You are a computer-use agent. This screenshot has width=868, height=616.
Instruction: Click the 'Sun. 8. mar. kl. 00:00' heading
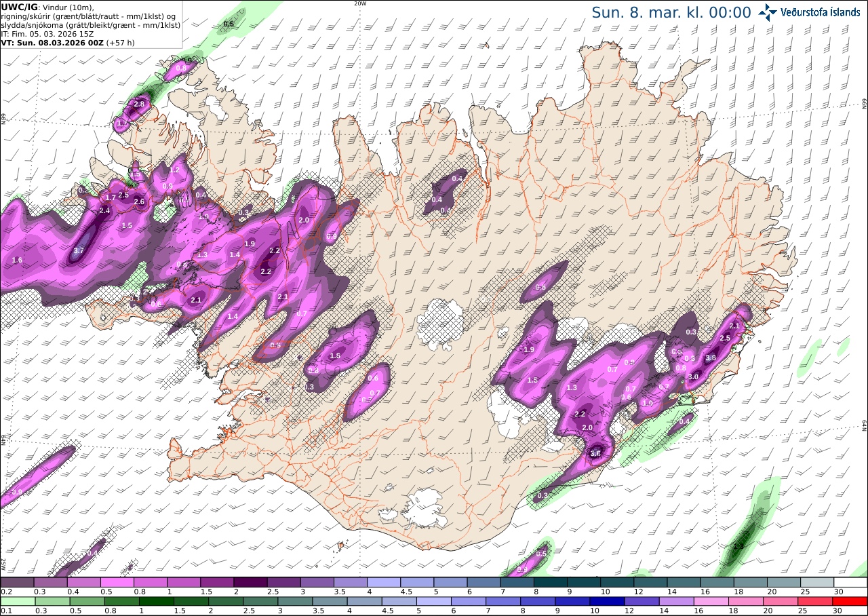[x=671, y=12]
